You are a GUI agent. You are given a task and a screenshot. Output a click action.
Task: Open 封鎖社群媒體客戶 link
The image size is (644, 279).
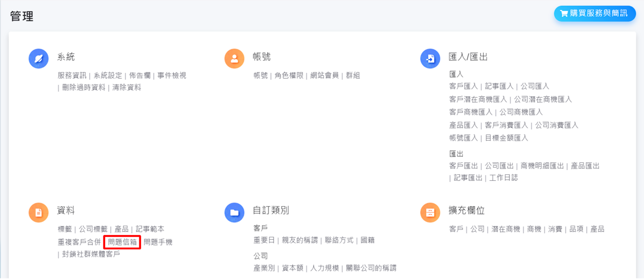[91, 254]
